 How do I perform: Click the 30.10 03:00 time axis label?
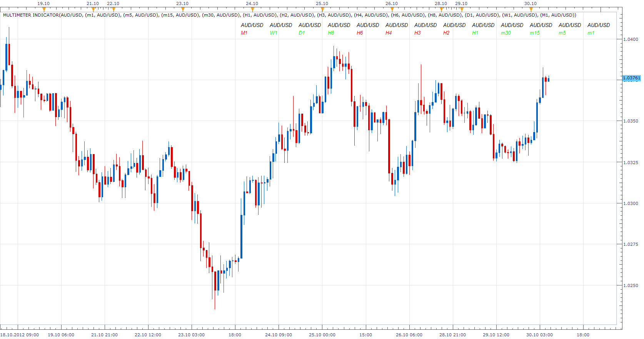coord(540,335)
